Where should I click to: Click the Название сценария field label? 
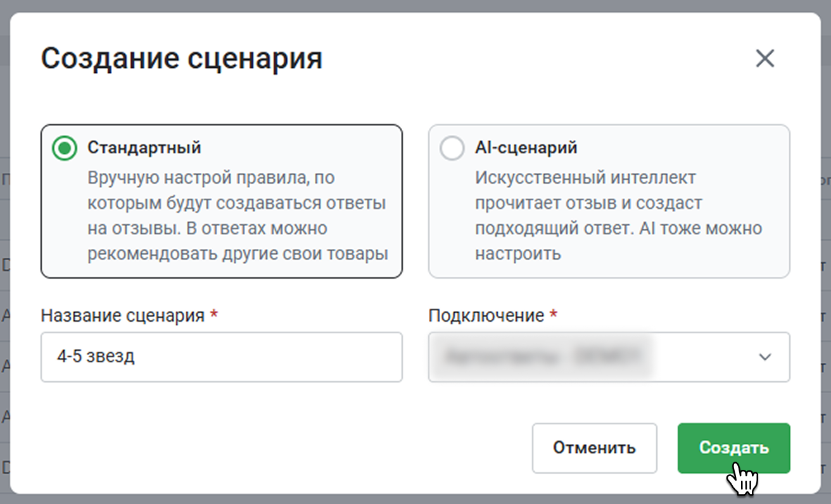click(122, 315)
